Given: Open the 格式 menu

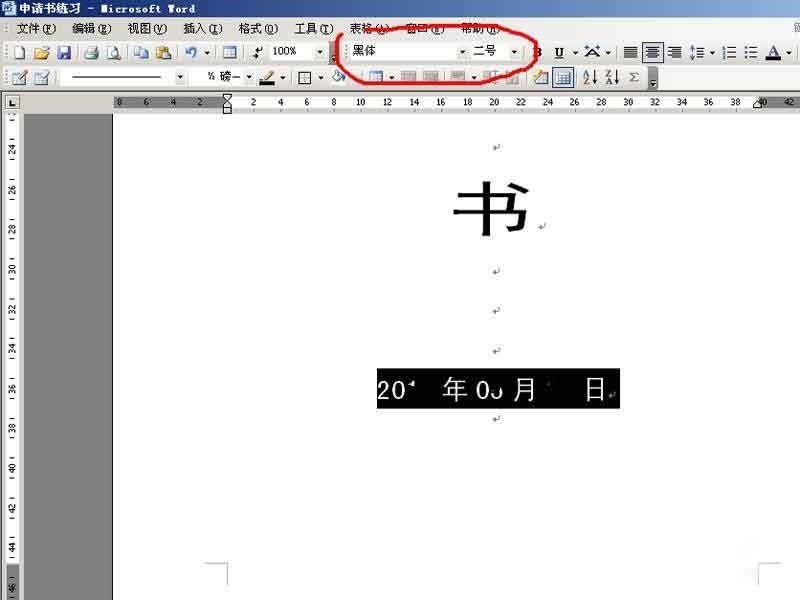Looking at the screenshot, I should [x=255, y=28].
